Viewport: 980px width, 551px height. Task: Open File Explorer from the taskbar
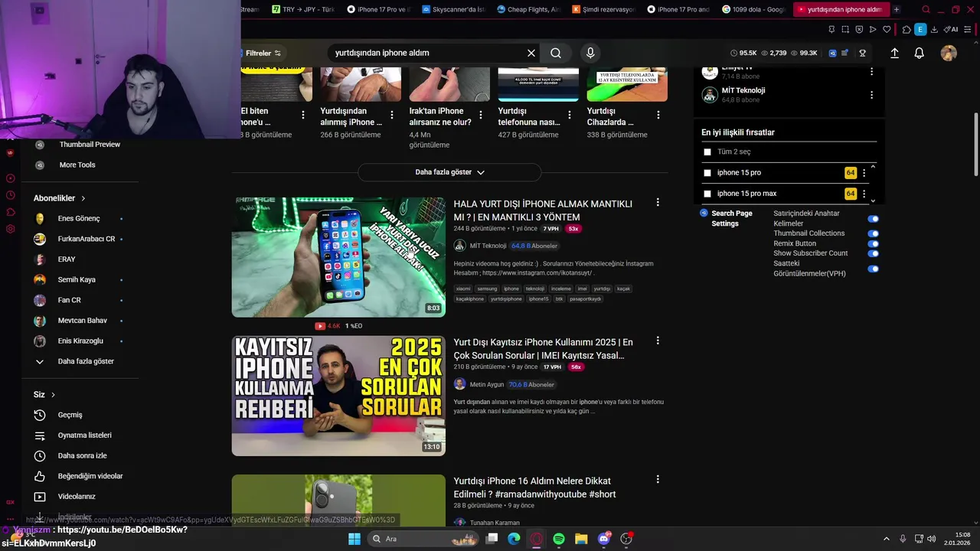click(x=581, y=539)
